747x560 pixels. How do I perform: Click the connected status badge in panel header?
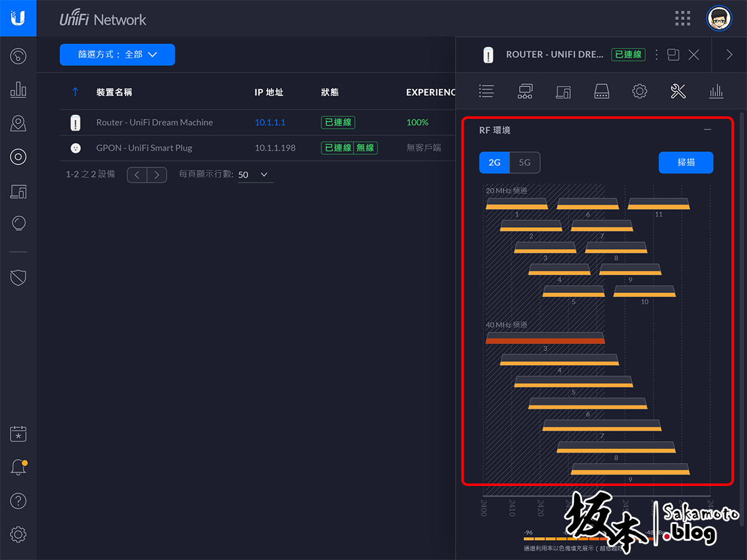click(628, 55)
